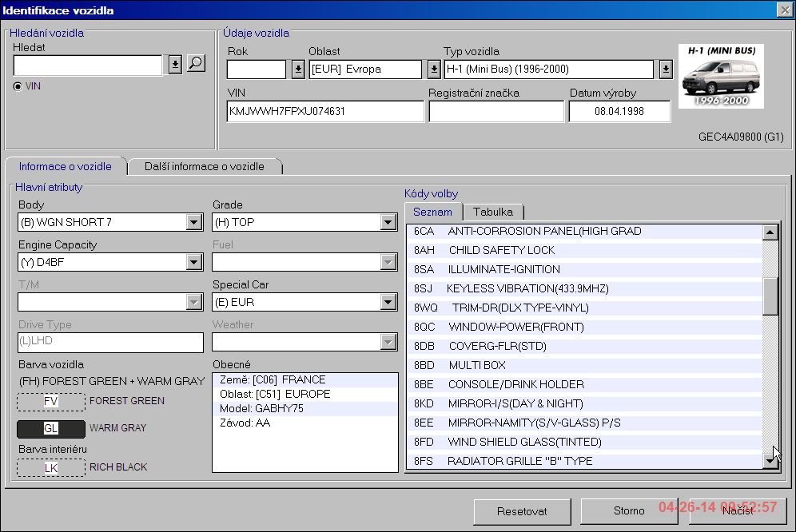Click the LK Rich Black interior swatch
796x532 pixels.
point(51,467)
